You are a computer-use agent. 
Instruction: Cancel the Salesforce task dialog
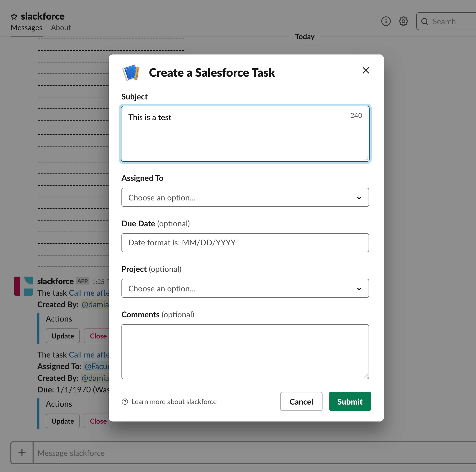tap(301, 401)
